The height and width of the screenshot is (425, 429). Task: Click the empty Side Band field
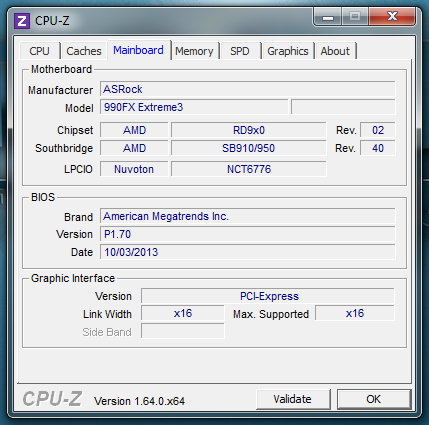click(x=183, y=331)
